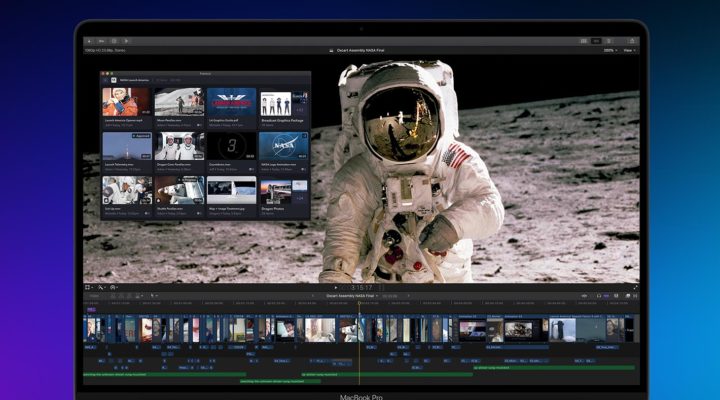This screenshot has width=720, height=400.
Task: Click the Frame.io back arrow icon
Action: pos(105,80)
